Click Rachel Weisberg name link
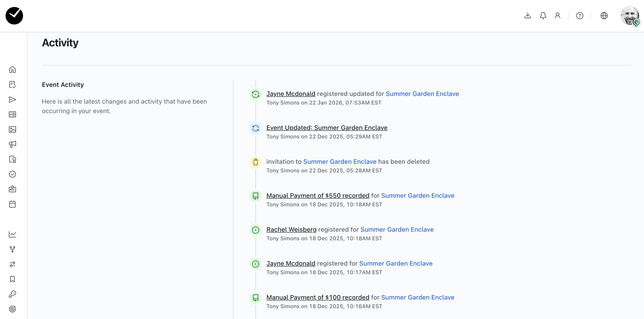The height and width of the screenshot is (319, 644). coord(291,229)
